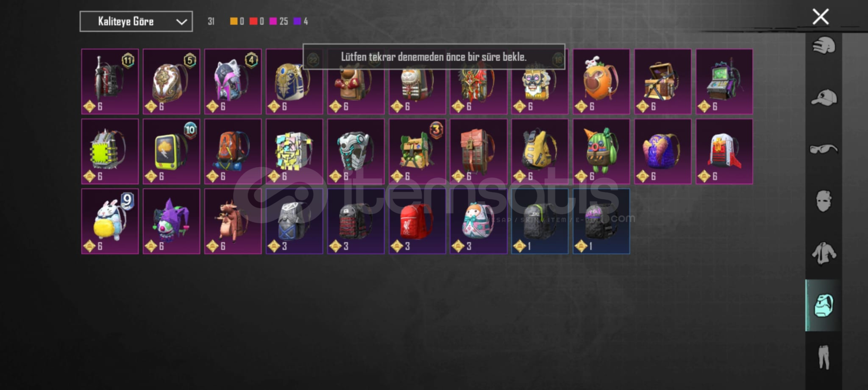
Task: Open the pants category icon
Action: pos(823,357)
